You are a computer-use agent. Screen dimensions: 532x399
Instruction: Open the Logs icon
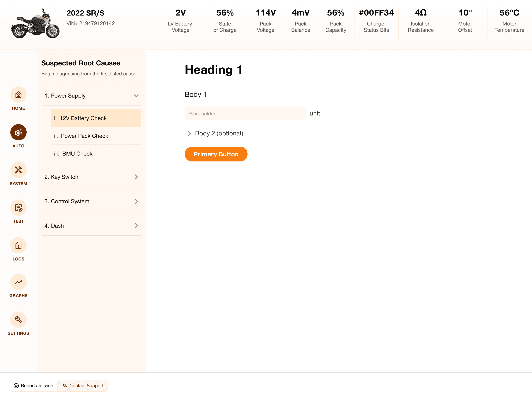tap(18, 245)
